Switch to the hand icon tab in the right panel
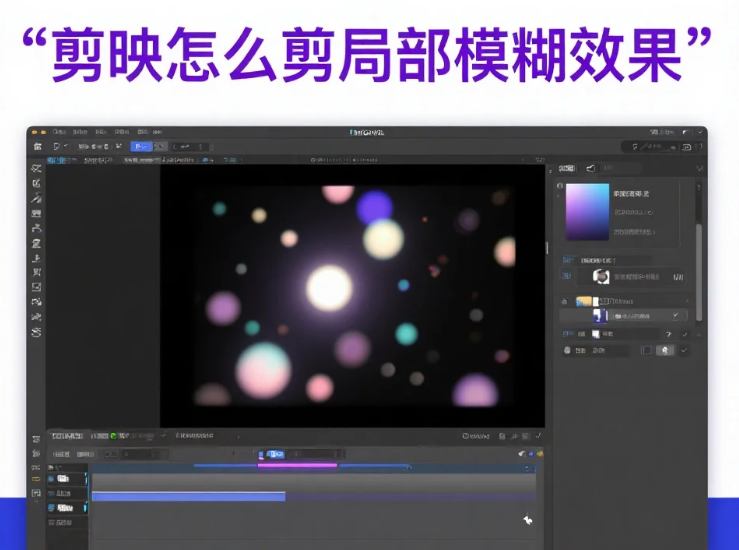739x550 pixels. coord(591,168)
